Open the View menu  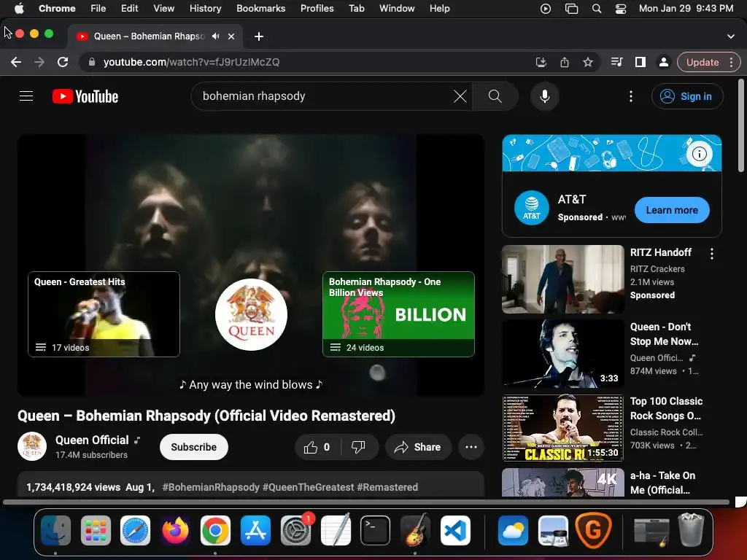coord(163,9)
